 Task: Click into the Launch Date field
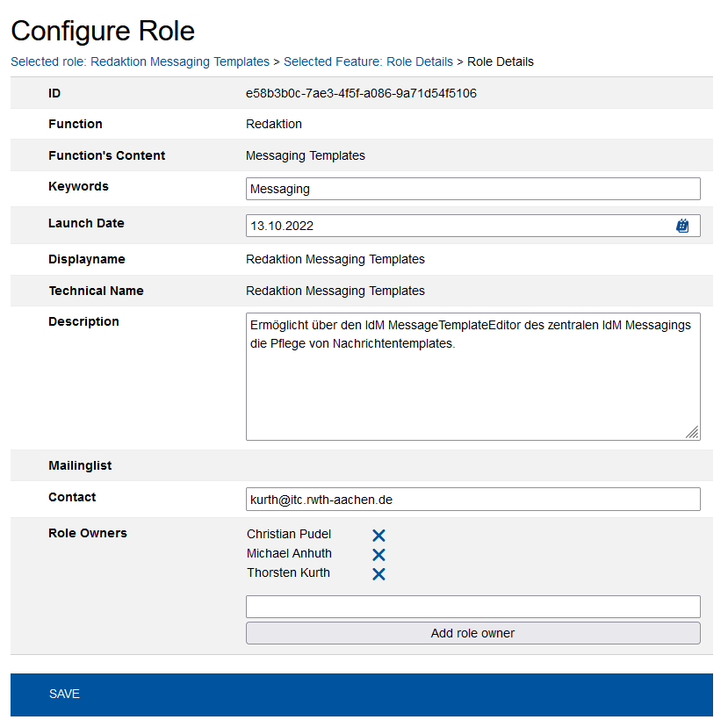click(457, 226)
